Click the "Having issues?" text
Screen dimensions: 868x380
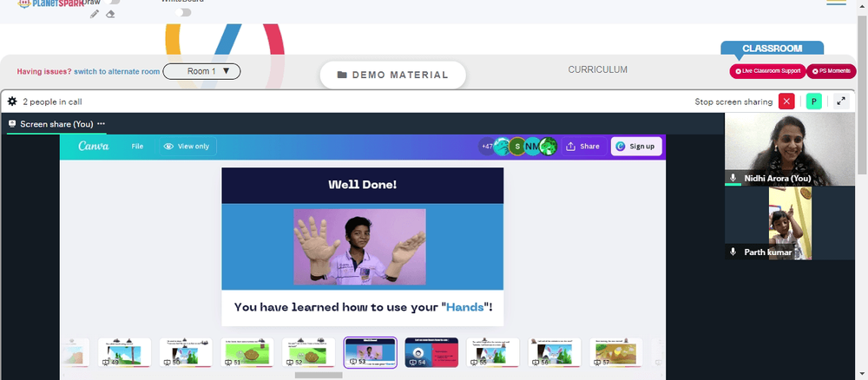(44, 71)
